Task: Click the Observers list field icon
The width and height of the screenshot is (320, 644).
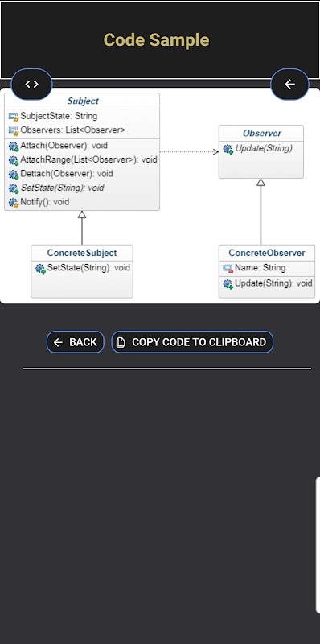Action: pos(14,131)
